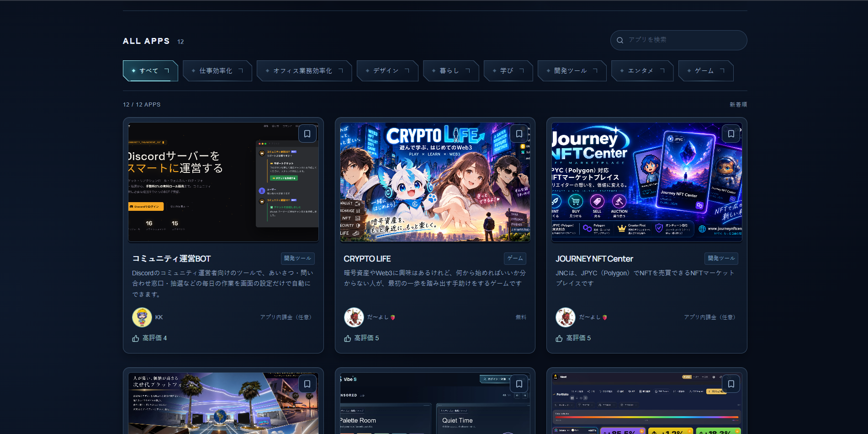The image size is (868, 434).
Task: Bookmark the JOURNEY NFT Center app card
Action: [731, 134]
